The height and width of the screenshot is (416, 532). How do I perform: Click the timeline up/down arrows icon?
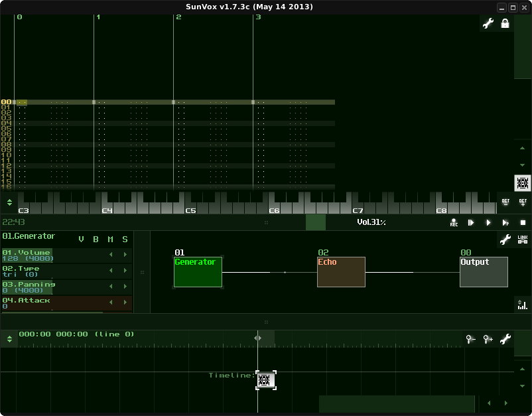(x=9, y=339)
